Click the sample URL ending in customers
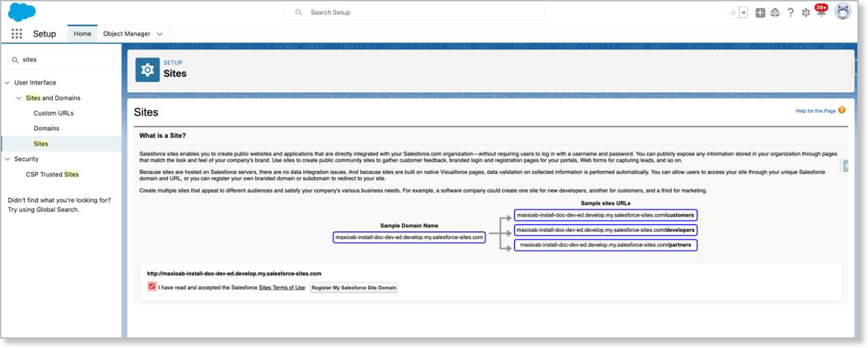The image size is (868, 348). coord(605,215)
